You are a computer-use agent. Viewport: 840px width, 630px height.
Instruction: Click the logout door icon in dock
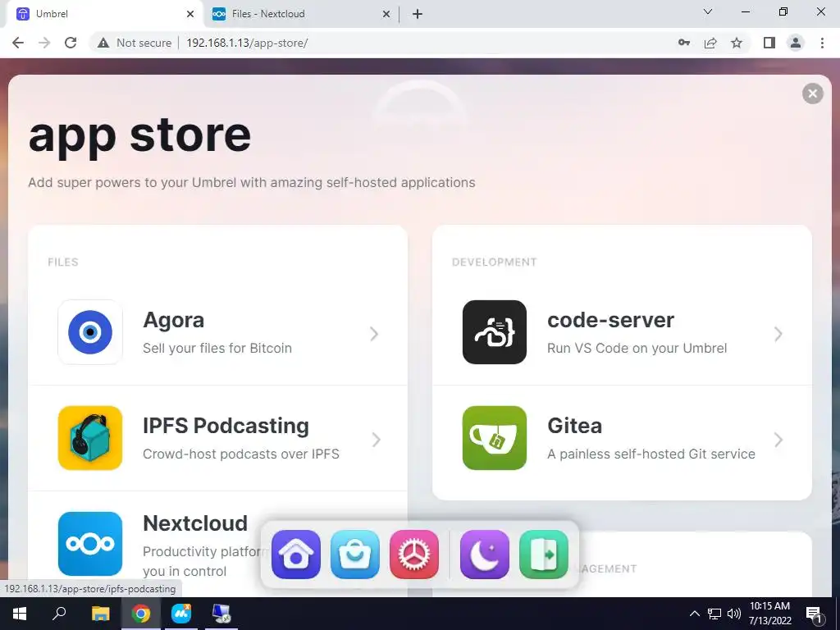544,555
